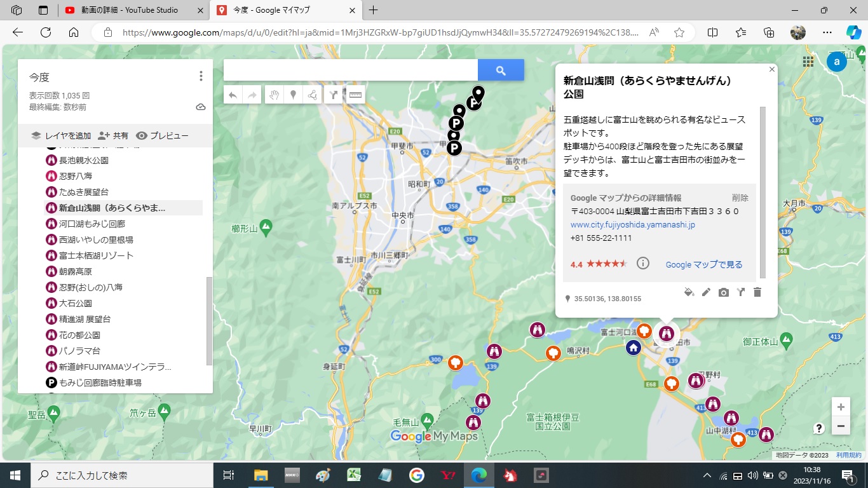Delete the place with trash icon
The width and height of the screenshot is (868, 488).
pyautogui.click(x=757, y=292)
